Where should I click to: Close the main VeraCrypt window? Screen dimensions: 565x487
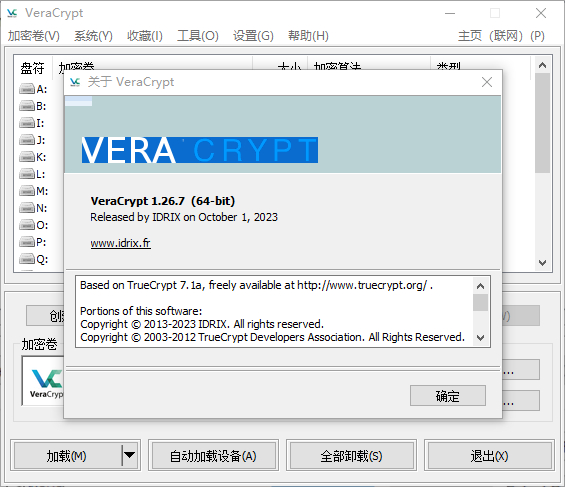541,13
